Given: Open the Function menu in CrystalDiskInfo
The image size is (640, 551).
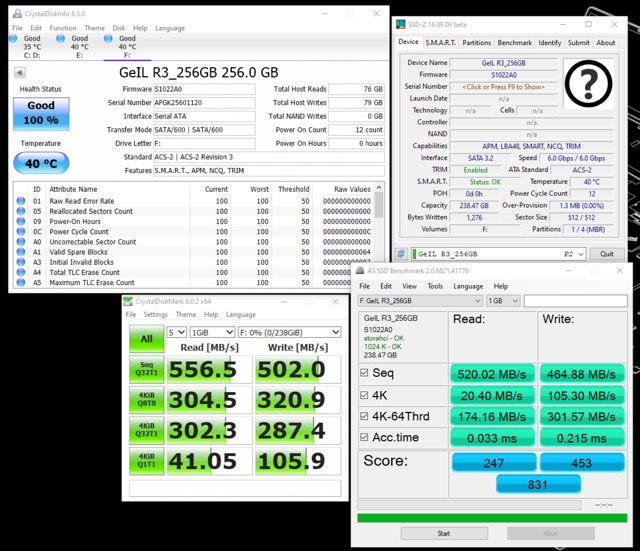Looking at the screenshot, I should click(x=62, y=28).
